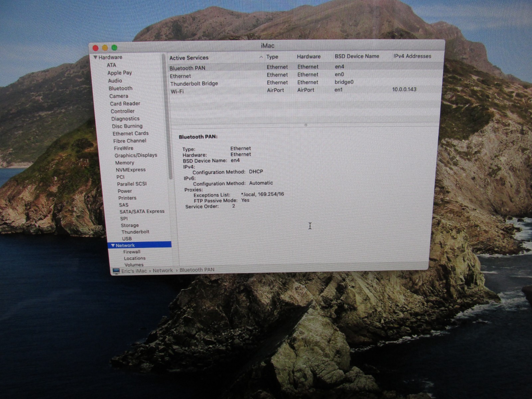Select Camera in the sidebar

click(119, 96)
